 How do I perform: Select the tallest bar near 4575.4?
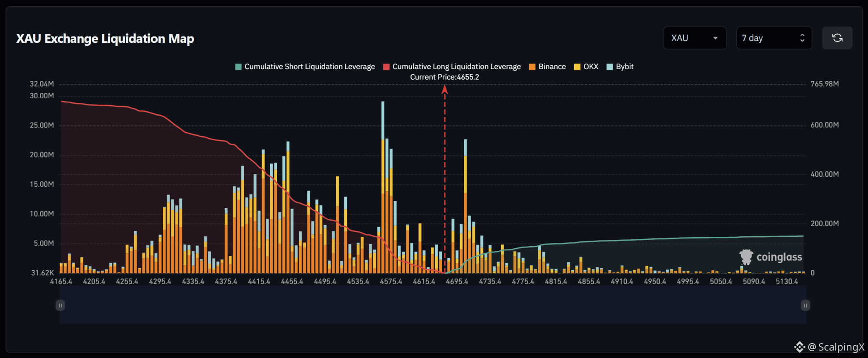click(383, 187)
